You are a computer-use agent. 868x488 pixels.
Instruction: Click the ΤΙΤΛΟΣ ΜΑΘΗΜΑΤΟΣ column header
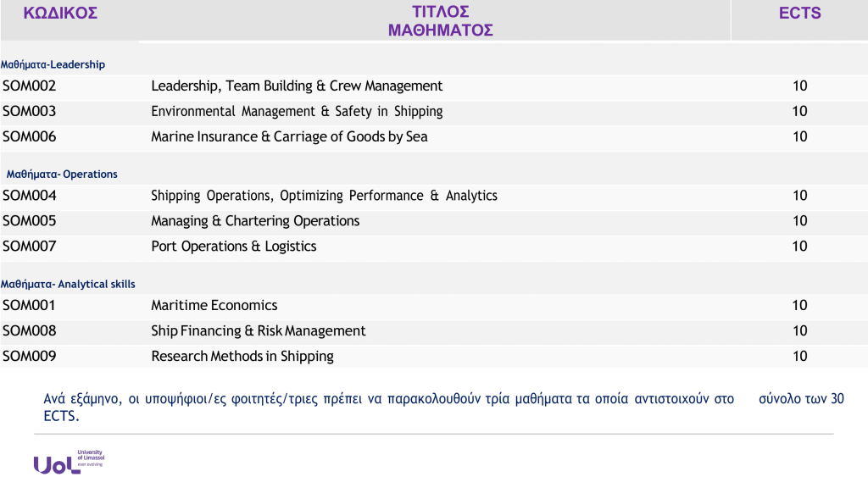(441, 21)
